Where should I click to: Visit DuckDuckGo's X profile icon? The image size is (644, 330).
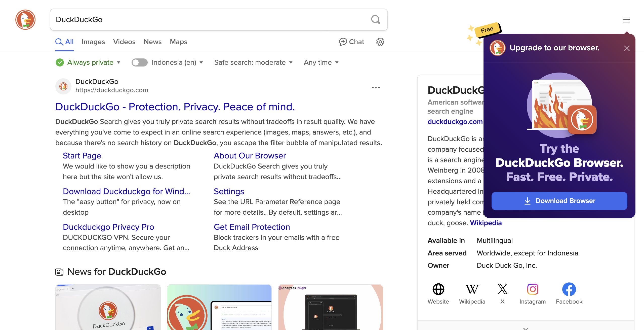click(x=502, y=289)
